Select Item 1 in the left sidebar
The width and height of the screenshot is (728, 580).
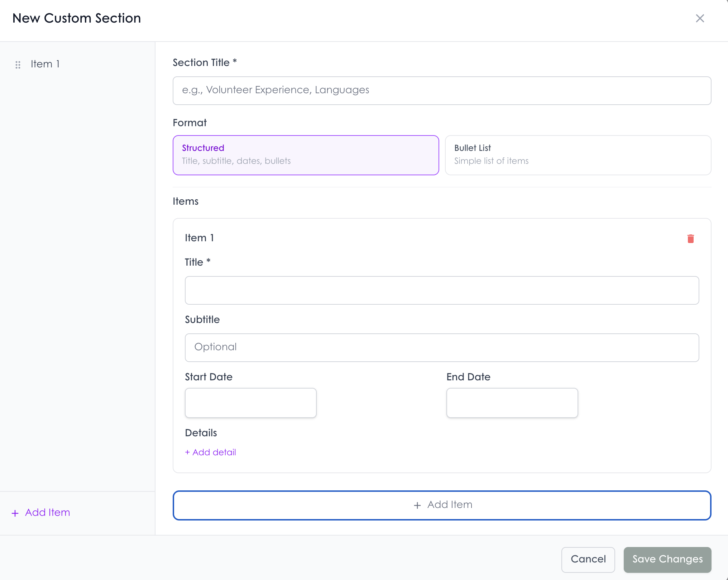pyautogui.click(x=45, y=64)
